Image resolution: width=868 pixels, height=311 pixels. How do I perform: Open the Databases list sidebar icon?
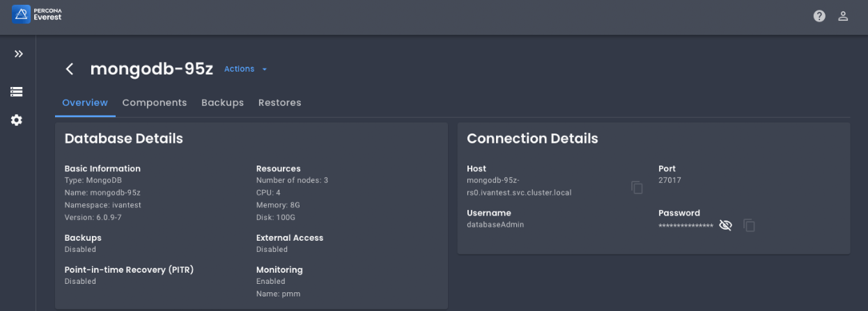(17, 92)
